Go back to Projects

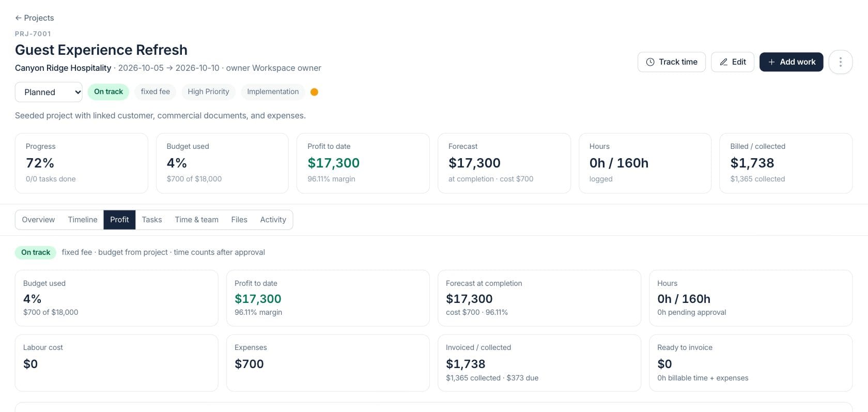(35, 18)
